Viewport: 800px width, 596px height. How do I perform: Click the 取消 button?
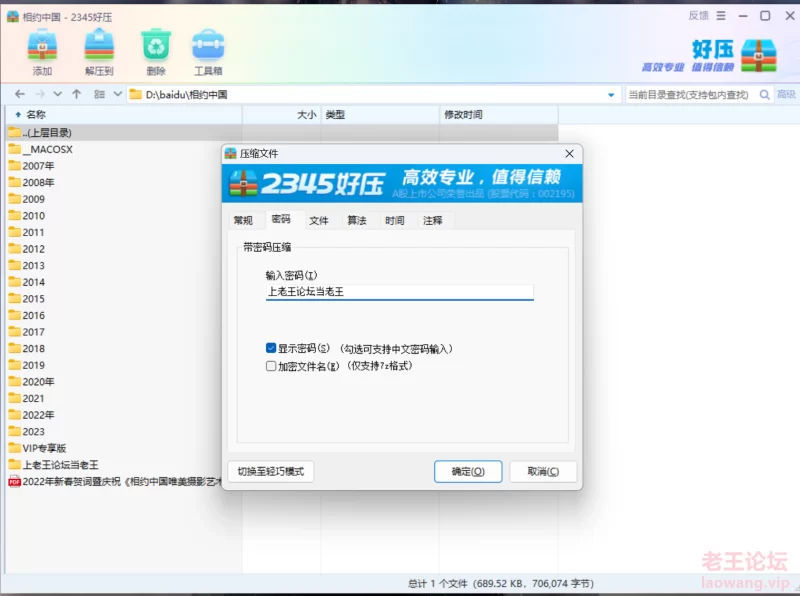[543, 471]
